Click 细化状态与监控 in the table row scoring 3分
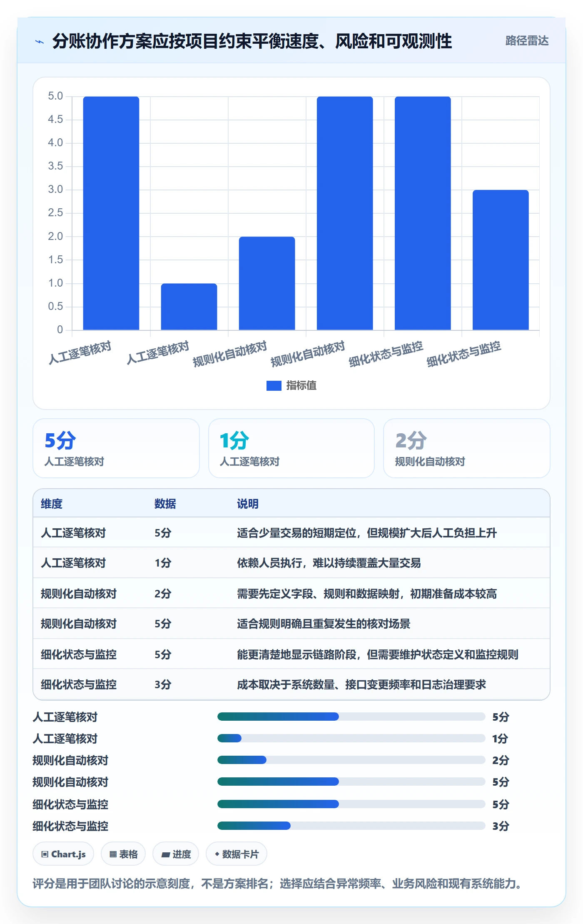The height and width of the screenshot is (924, 583). [x=79, y=684]
